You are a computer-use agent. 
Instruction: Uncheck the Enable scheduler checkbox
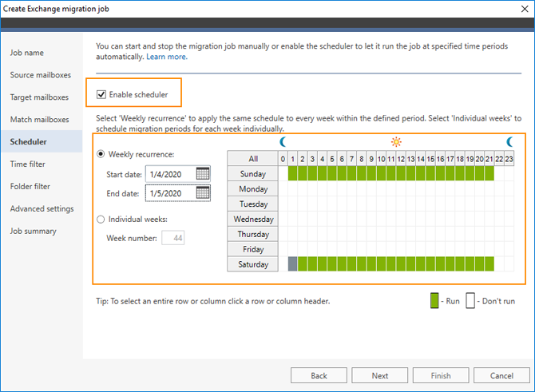(x=101, y=94)
